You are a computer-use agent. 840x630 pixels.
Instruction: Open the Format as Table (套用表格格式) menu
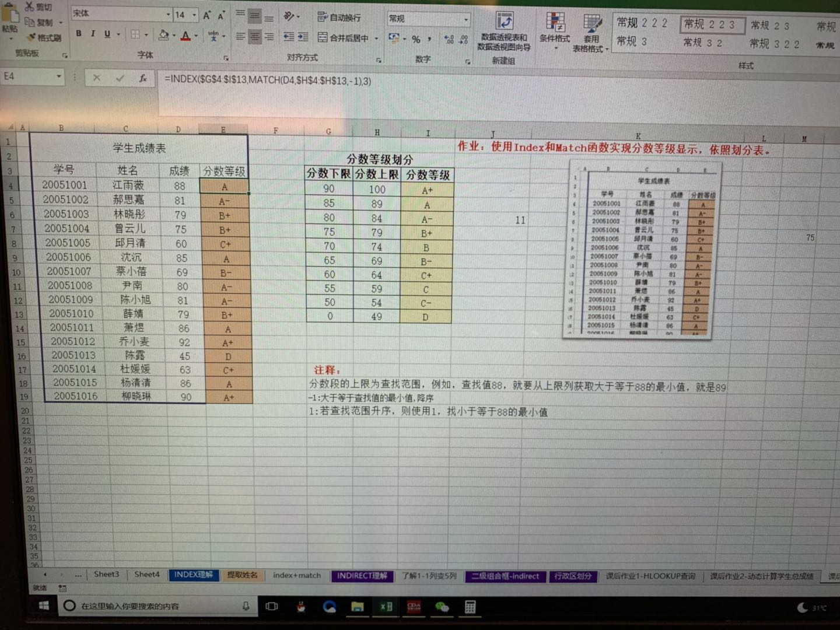pyautogui.click(x=590, y=32)
